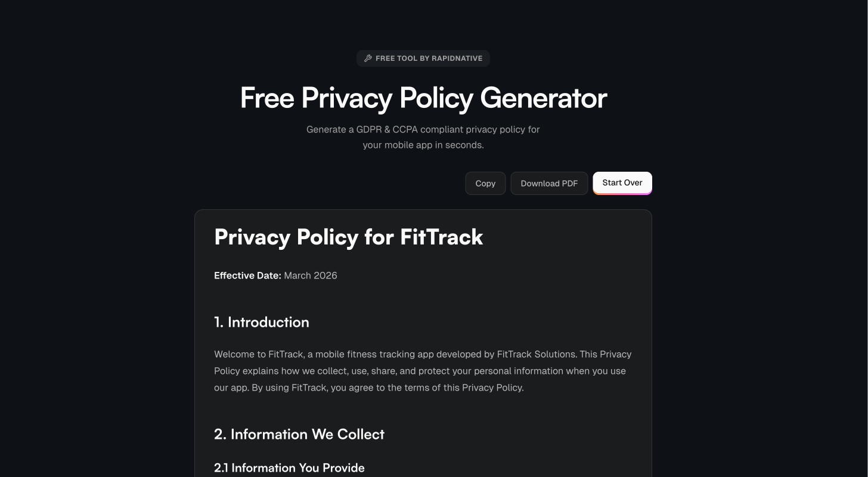Click the introduction paragraph text
868x477 pixels.
tap(423, 370)
